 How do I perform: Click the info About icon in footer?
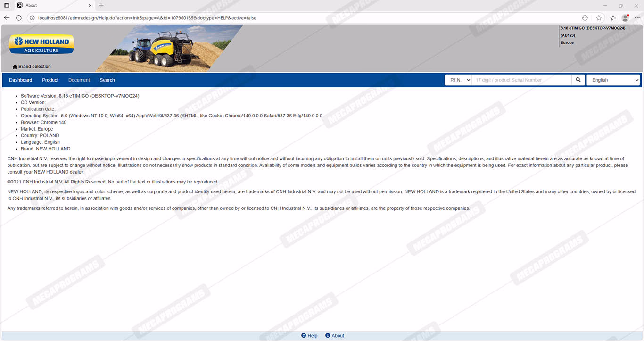328,336
